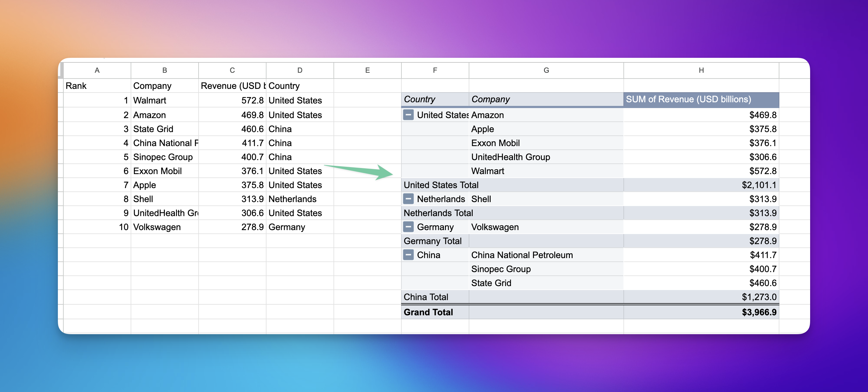Click the Country header cell in column D
The width and height of the screenshot is (868, 392).
[300, 86]
